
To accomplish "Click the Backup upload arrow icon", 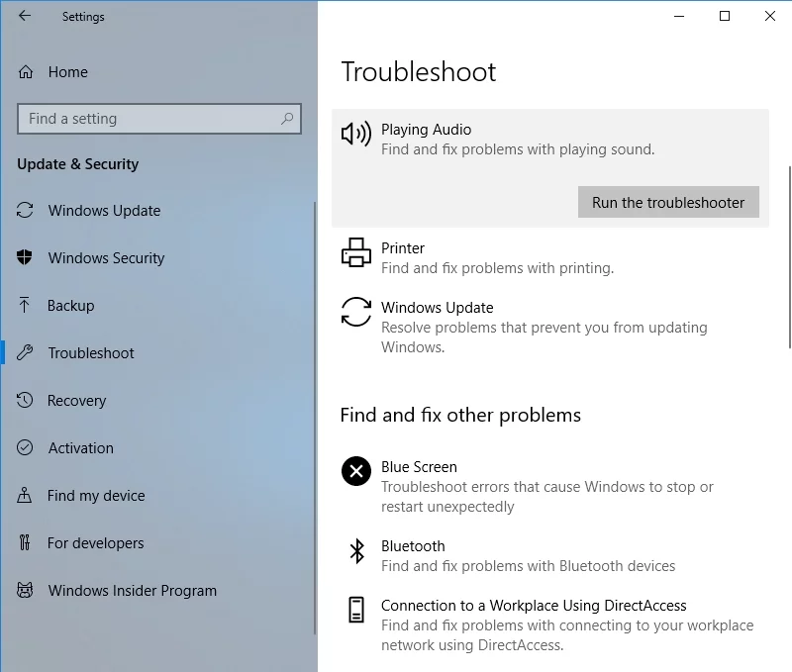I will (x=26, y=306).
